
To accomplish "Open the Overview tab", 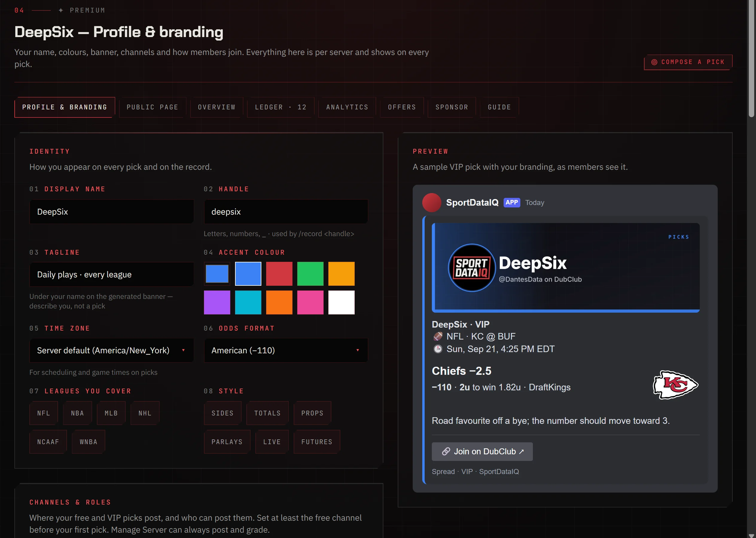I will [x=217, y=107].
